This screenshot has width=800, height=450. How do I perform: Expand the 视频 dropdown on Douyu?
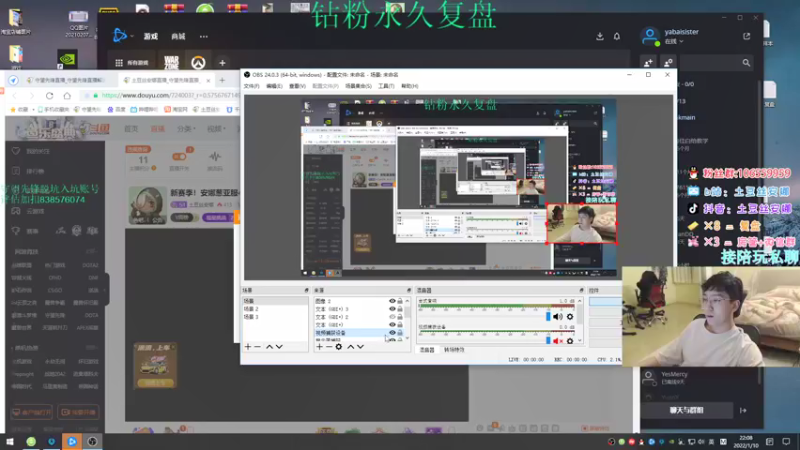coord(215,129)
